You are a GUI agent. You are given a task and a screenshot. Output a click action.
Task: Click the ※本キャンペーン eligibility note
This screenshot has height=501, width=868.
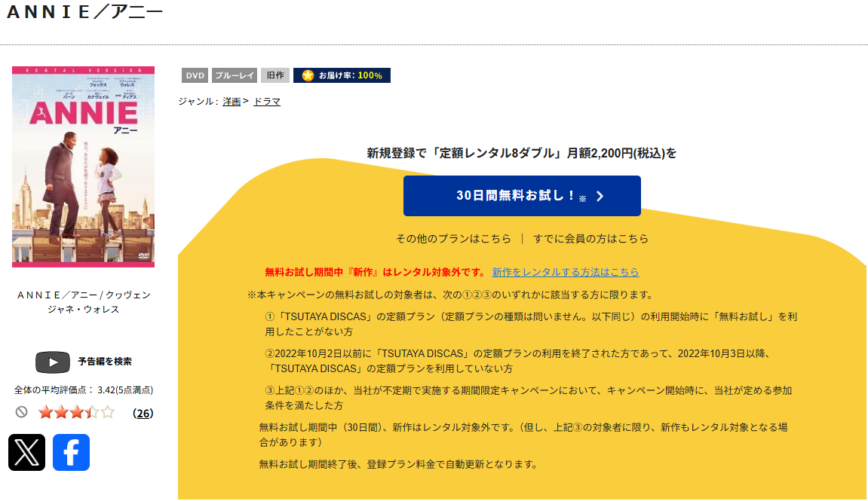point(451,295)
